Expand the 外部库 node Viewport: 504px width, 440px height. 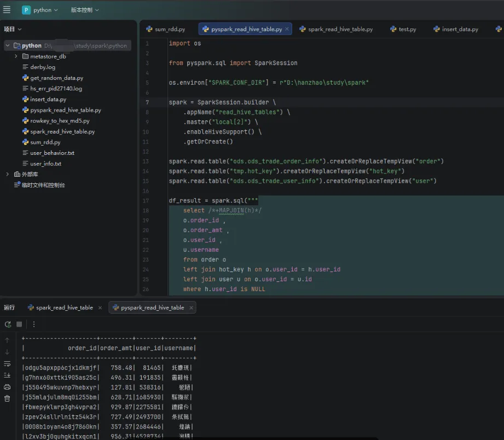point(8,174)
